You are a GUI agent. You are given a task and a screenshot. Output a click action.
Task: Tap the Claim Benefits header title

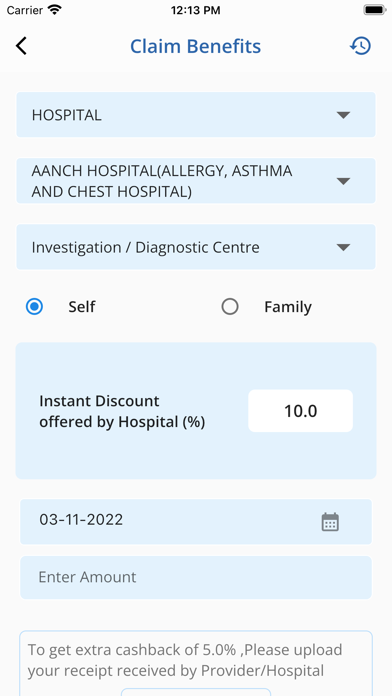pos(195,46)
